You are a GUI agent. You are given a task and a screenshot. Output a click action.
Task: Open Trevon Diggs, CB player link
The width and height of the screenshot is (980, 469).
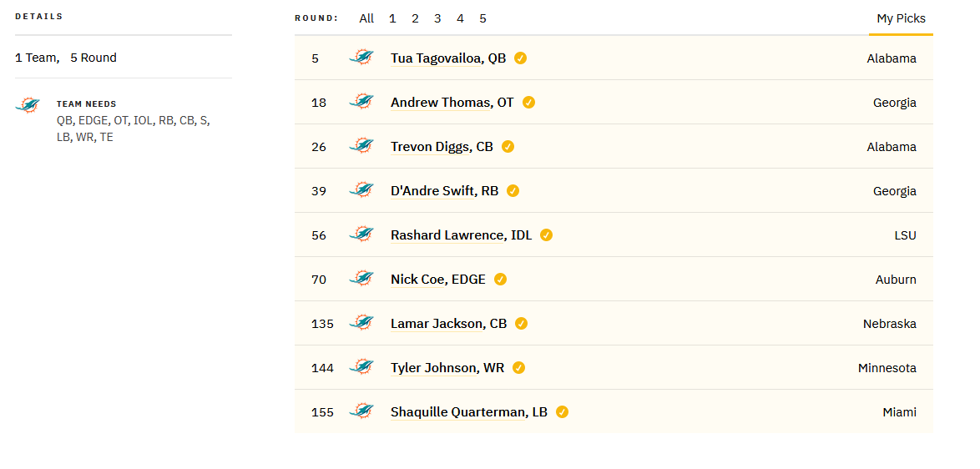click(442, 147)
